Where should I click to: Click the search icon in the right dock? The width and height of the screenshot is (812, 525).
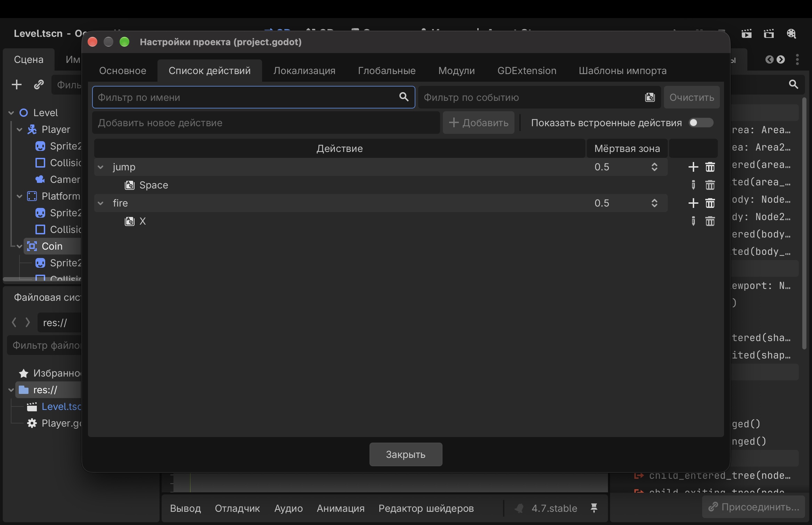pyautogui.click(x=793, y=84)
